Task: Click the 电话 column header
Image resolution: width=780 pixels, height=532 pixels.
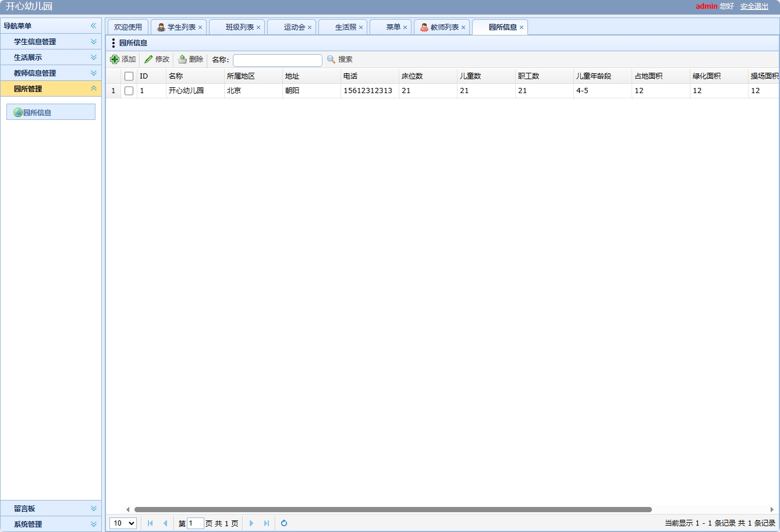Action: coord(370,76)
